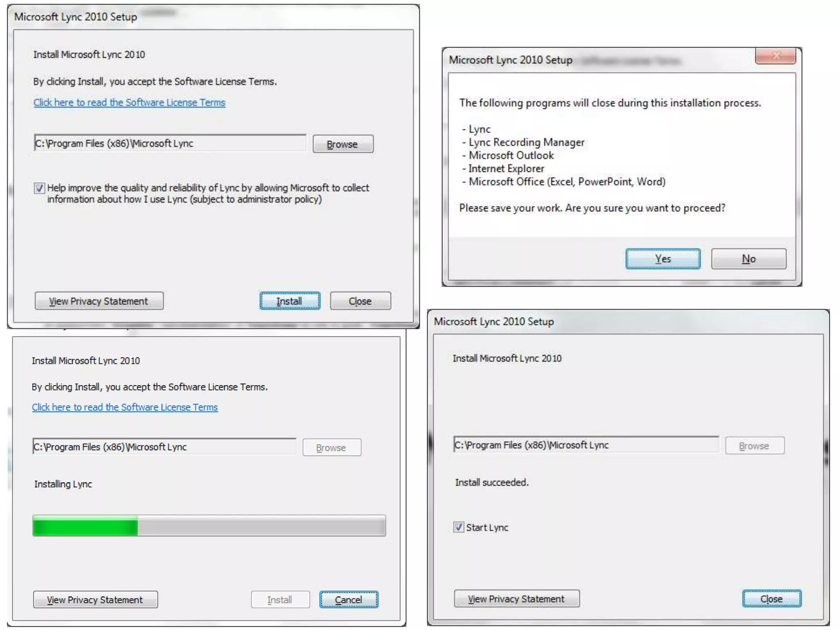Screen dimensions: 840x630
Task: Confirm with Yes in programs-will-close dialog
Action: pos(662,259)
